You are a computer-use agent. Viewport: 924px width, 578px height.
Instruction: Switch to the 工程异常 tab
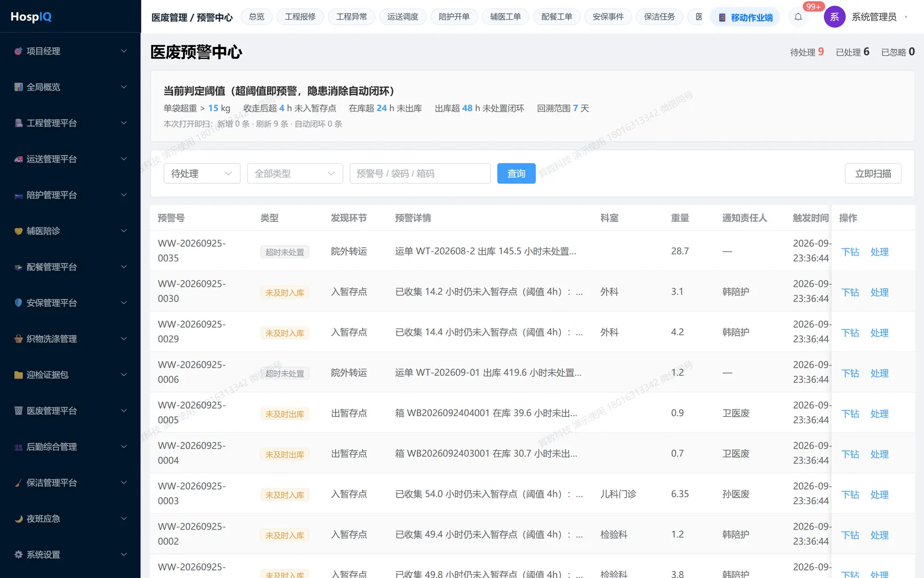tap(352, 17)
